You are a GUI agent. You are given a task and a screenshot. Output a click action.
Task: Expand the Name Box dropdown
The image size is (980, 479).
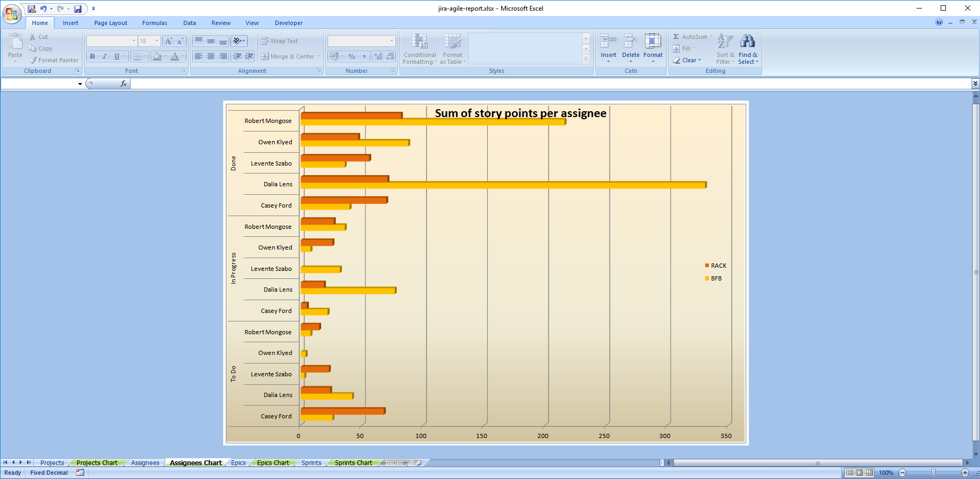(x=80, y=84)
